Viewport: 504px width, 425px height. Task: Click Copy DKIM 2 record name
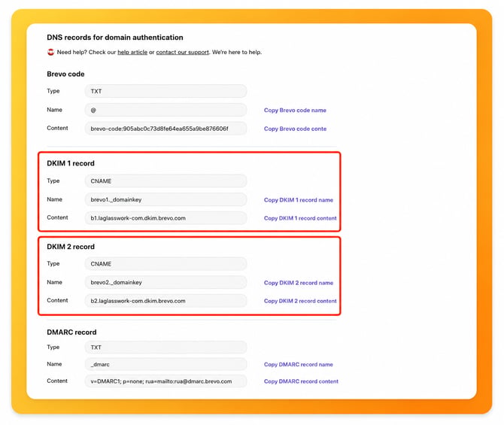click(x=299, y=283)
